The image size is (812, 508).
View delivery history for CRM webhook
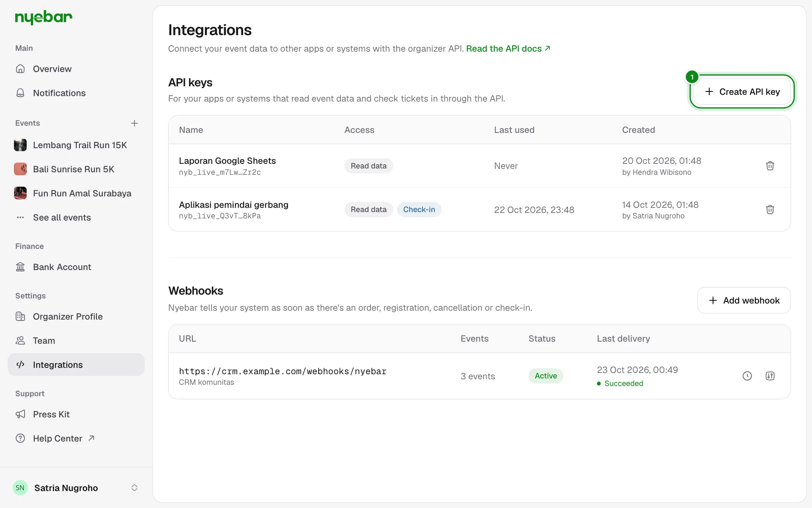tap(747, 376)
